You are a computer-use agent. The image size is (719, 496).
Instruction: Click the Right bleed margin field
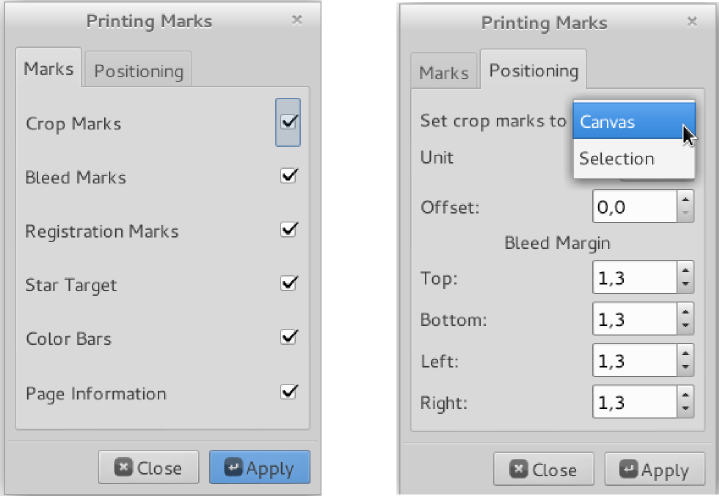point(635,403)
